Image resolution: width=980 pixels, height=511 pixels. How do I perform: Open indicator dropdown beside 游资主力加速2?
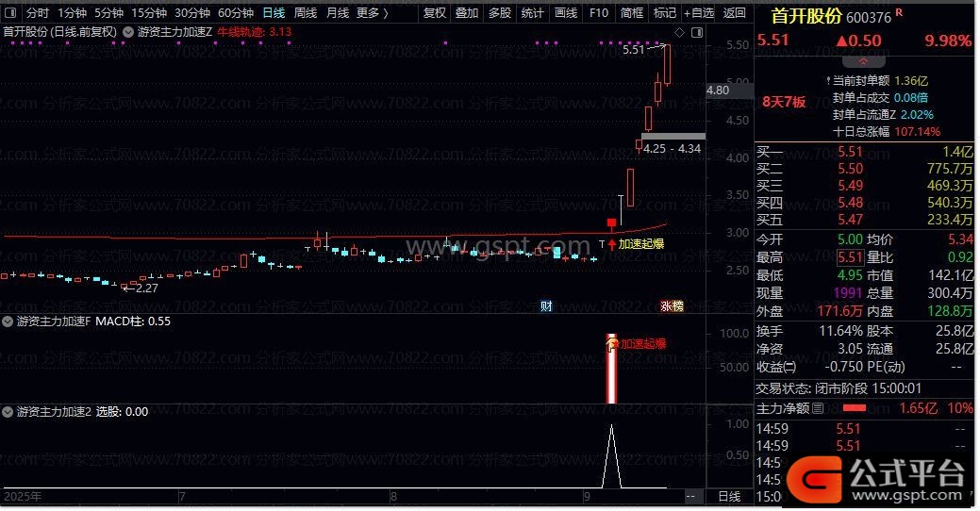(x=8, y=412)
